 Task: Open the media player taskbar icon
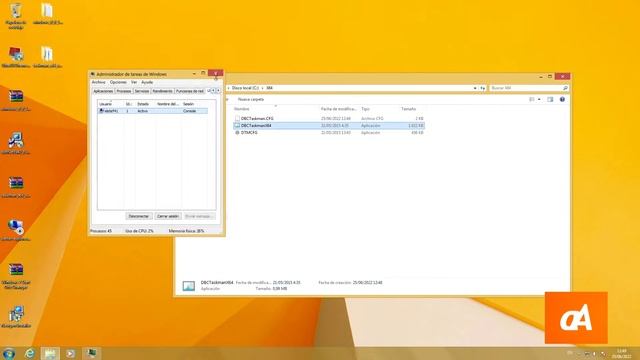click(71, 353)
